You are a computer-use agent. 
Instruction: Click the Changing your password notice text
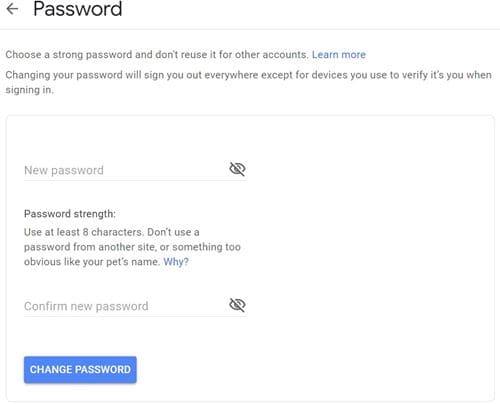coord(248,75)
